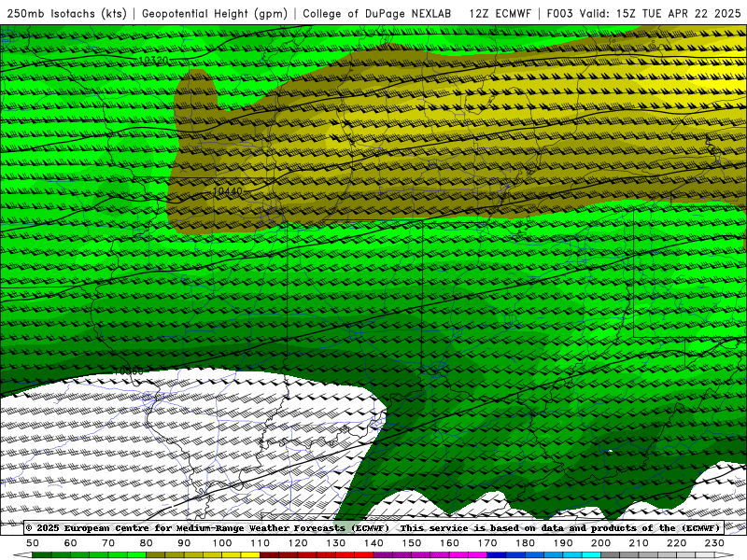747x560 pixels.
Task: Click the color bar's left arrow end
Action: point(22,556)
